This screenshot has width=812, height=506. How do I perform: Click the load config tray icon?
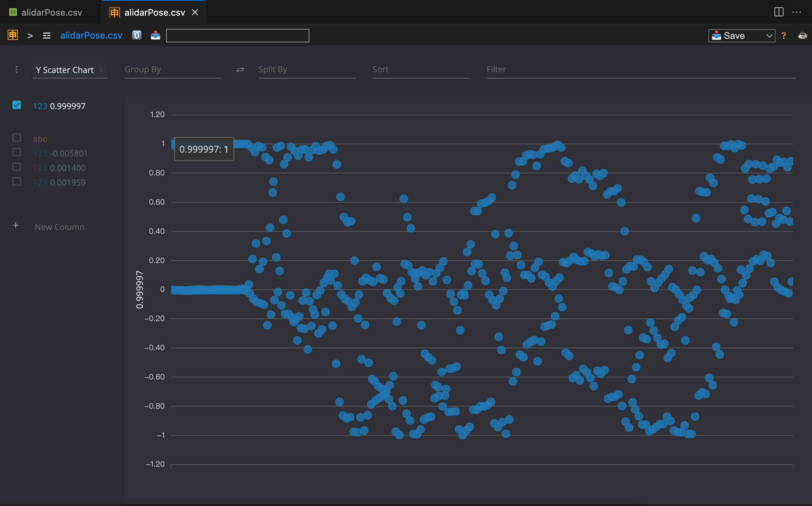click(155, 35)
